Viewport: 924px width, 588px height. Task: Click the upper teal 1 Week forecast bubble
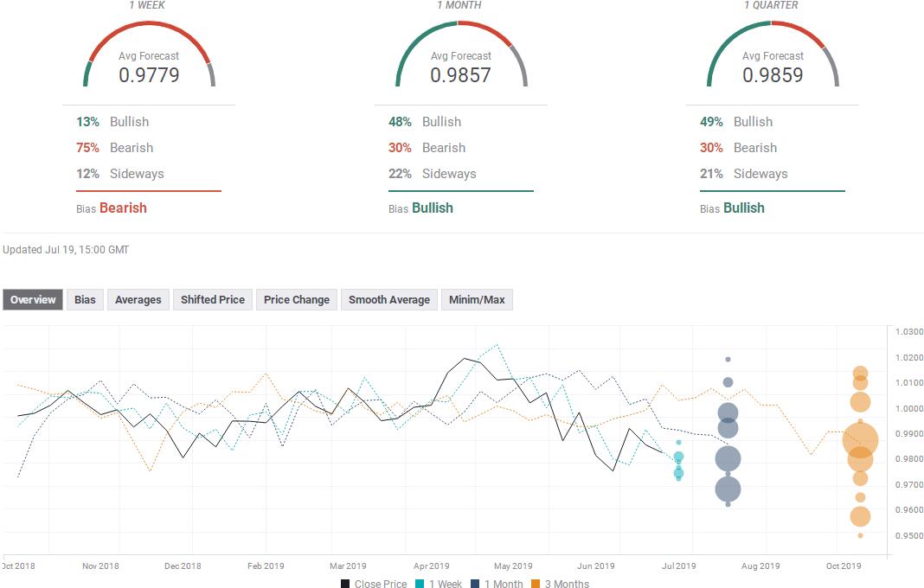[679, 457]
